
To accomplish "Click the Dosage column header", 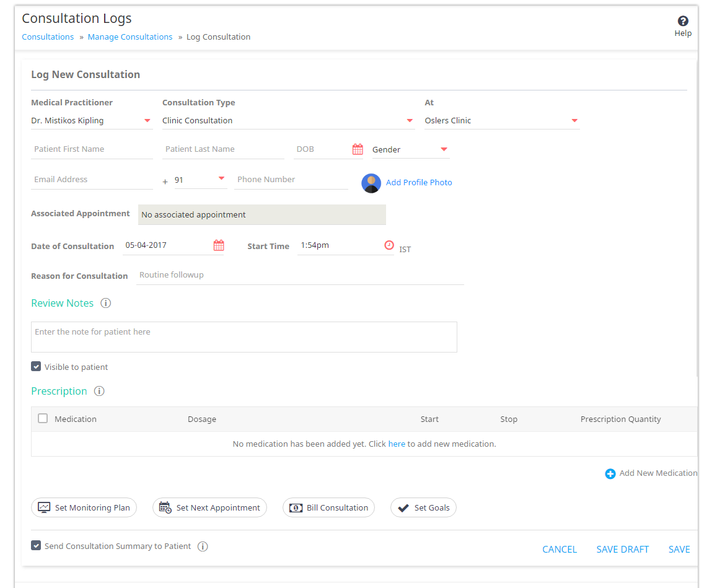I will (x=202, y=419).
